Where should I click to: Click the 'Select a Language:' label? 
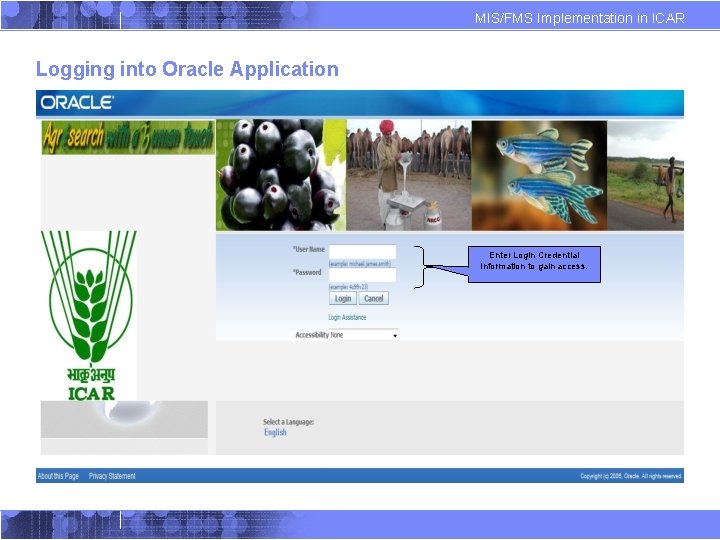(x=288, y=422)
